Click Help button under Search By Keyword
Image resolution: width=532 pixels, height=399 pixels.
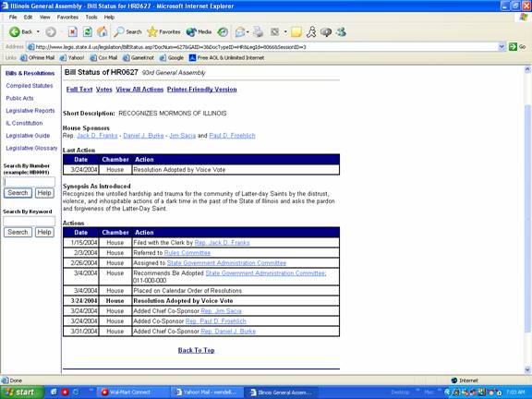click(x=44, y=232)
